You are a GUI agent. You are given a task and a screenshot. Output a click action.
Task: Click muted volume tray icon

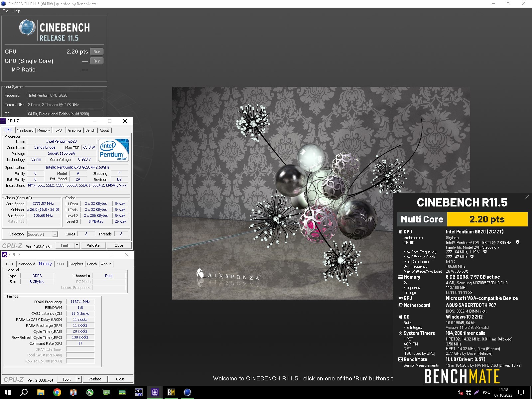(460, 392)
